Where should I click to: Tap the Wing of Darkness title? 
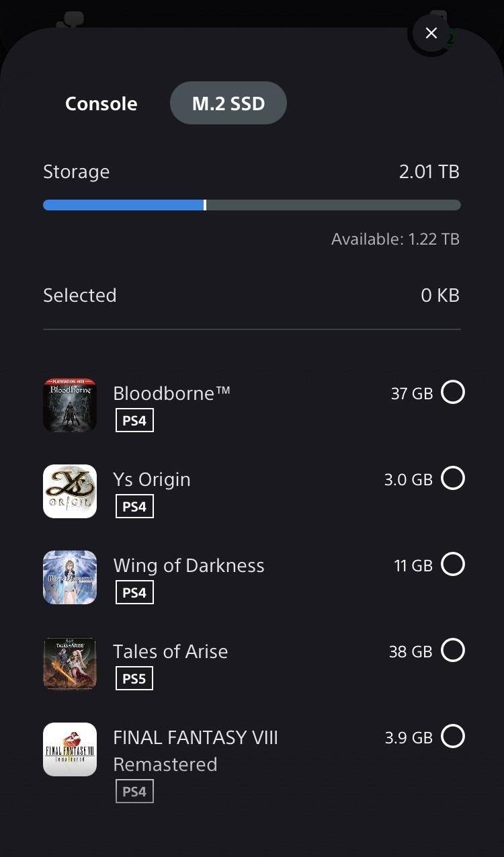189,565
